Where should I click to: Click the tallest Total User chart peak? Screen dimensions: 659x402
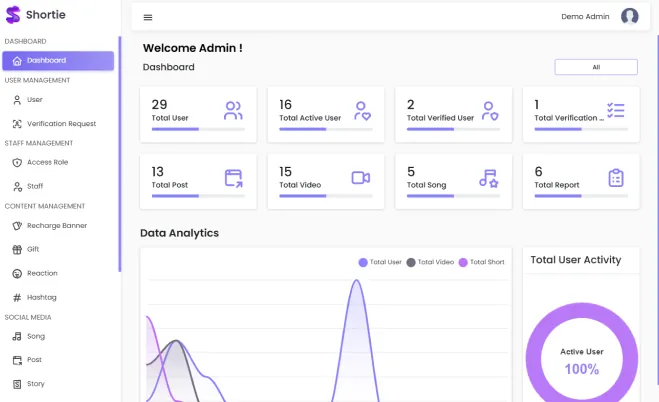pyautogui.click(x=357, y=281)
